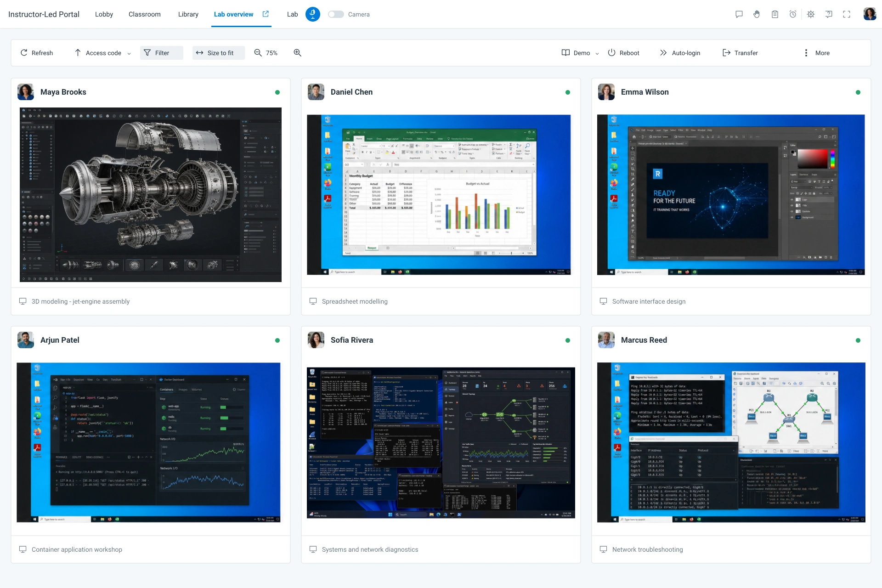Open Lab overview in new window icon
The image size is (882, 588).
(266, 14)
